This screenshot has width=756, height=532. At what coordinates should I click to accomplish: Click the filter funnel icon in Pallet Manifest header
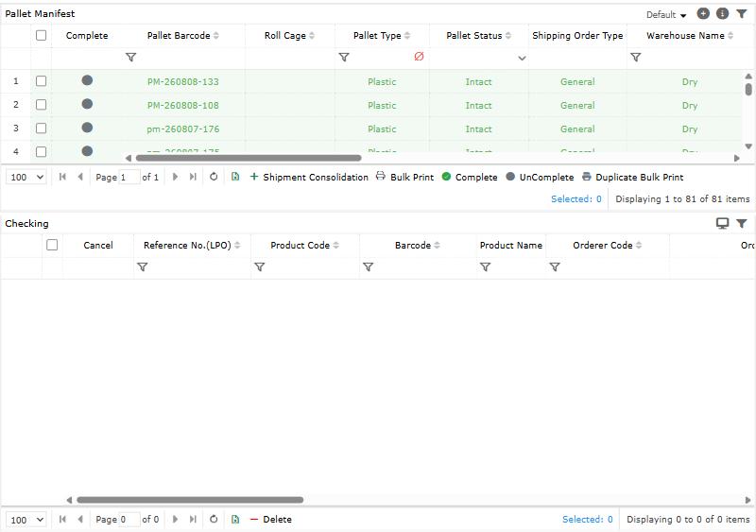[742, 14]
